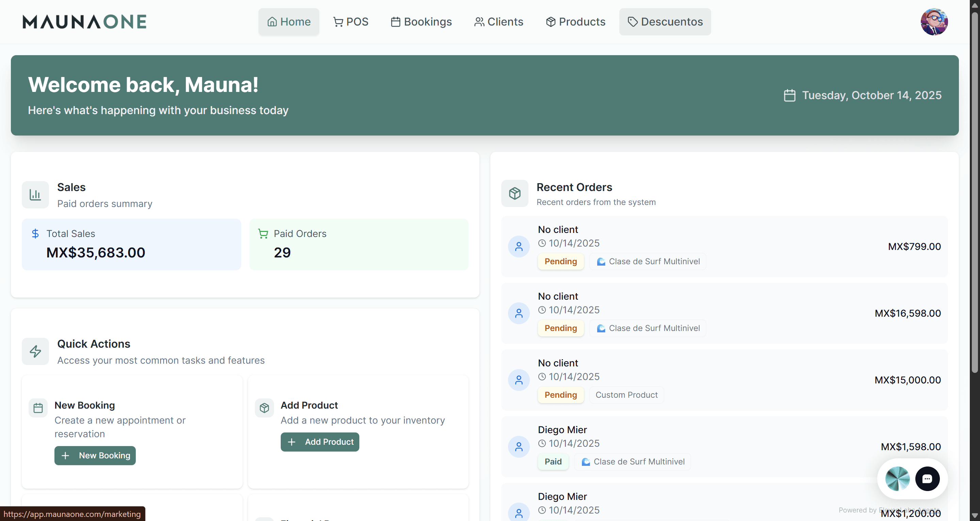980x521 pixels.
Task: Open the Products tab
Action: coord(576,22)
